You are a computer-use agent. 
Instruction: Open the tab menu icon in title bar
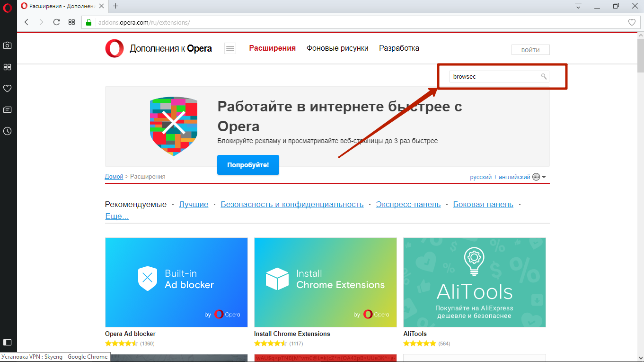click(578, 6)
